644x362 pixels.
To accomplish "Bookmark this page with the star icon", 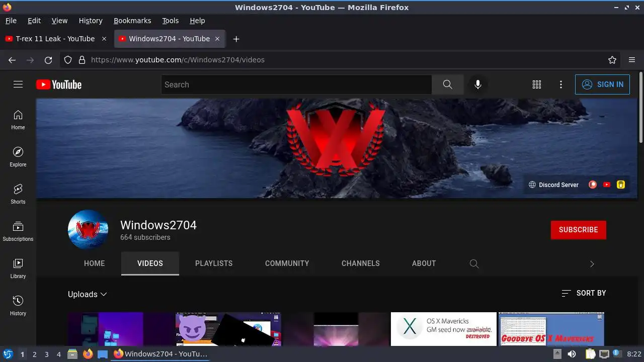I will pos(612,60).
